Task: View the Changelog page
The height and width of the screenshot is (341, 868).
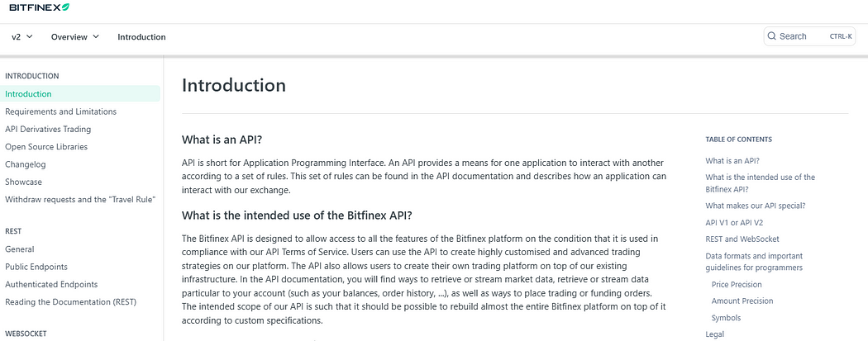Action: [26, 164]
